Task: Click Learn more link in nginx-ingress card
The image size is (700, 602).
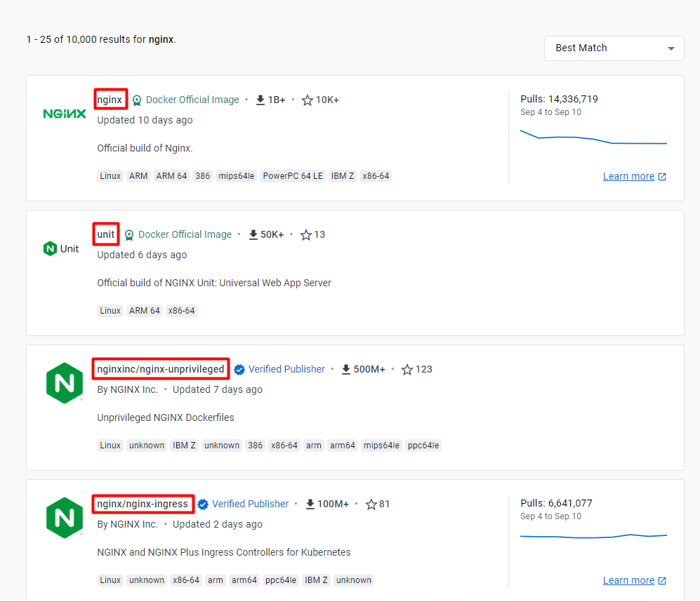Action: 628,580
